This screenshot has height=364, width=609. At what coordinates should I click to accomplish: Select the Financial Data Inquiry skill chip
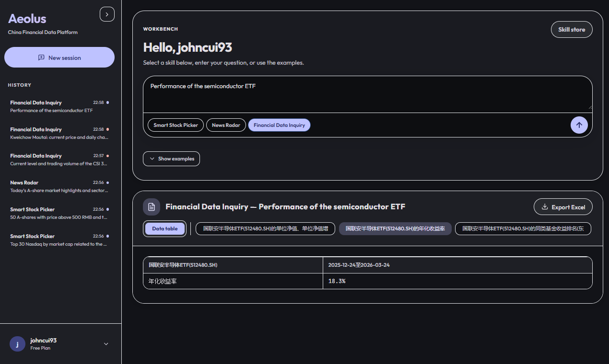click(x=279, y=125)
